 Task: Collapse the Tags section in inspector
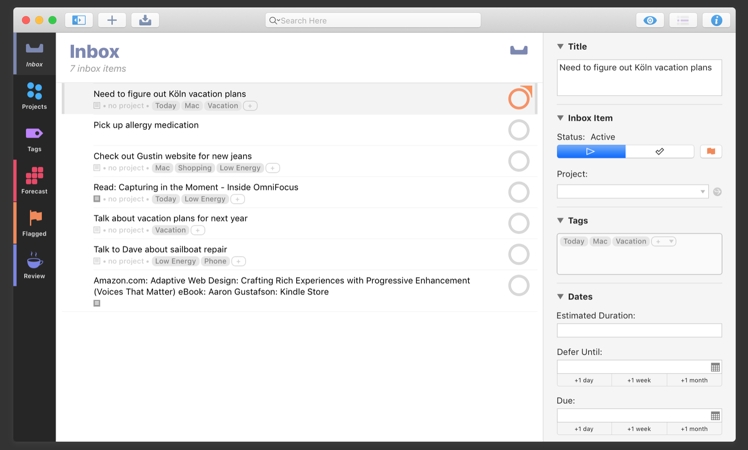[x=561, y=221]
